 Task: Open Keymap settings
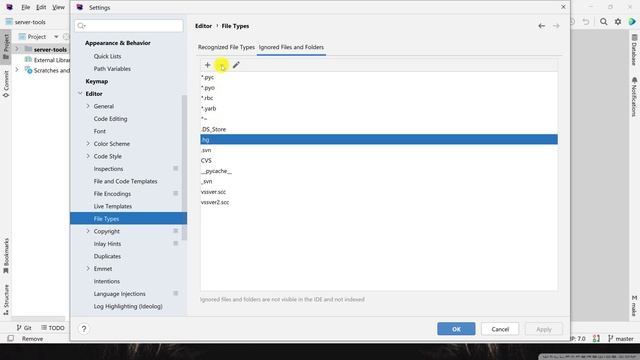point(97,81)
